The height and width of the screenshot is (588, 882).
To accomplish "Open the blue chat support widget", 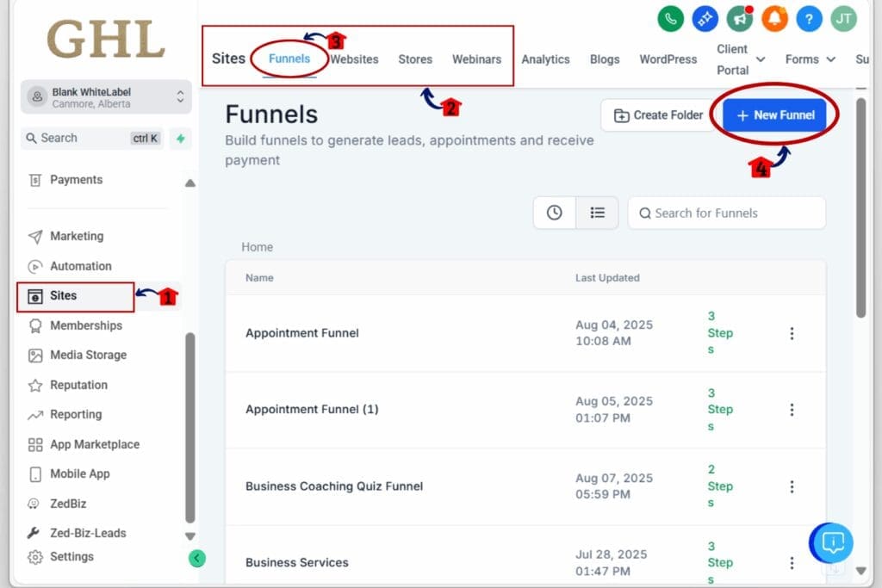I will tap(831, 542).
